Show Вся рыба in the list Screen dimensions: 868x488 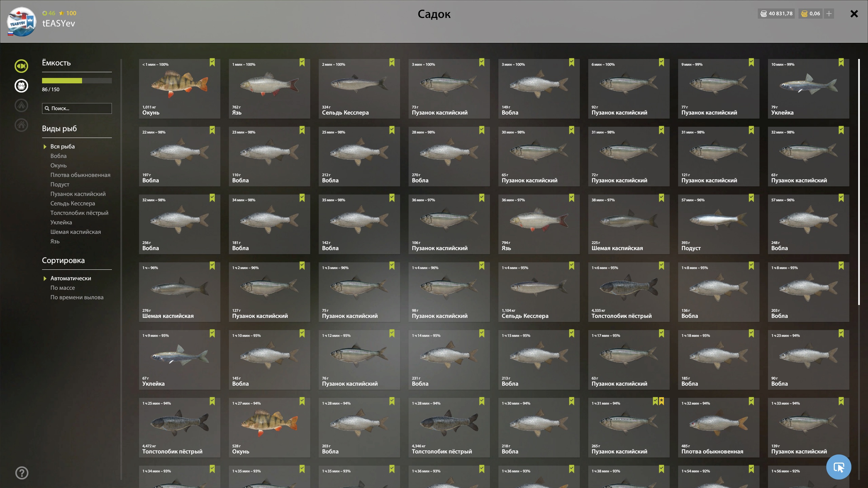[63, 146]
